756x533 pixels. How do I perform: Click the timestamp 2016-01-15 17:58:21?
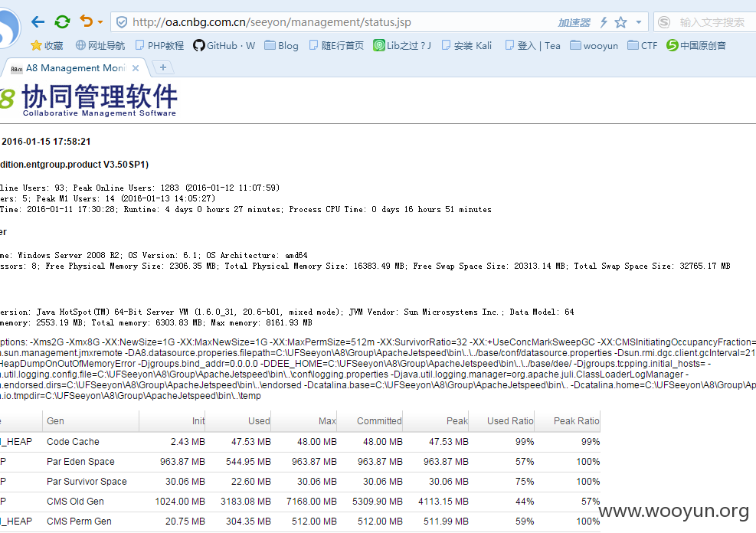coord(46,142)
